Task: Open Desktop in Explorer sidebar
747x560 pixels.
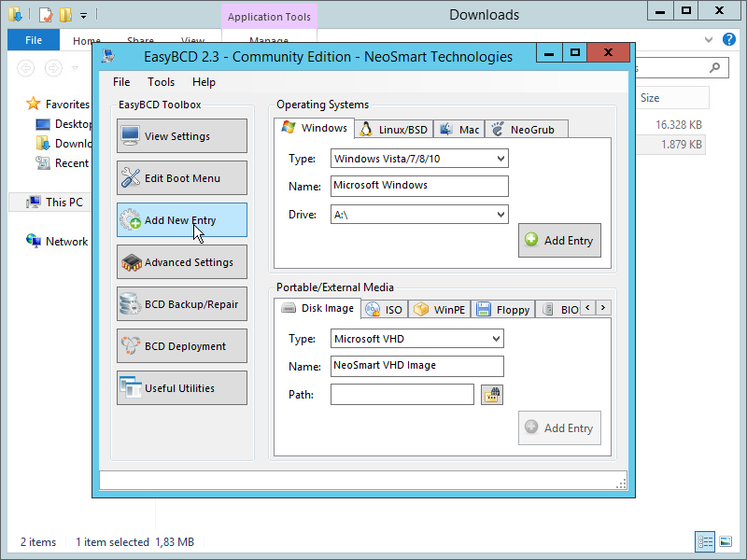Action: click(63, 124)
